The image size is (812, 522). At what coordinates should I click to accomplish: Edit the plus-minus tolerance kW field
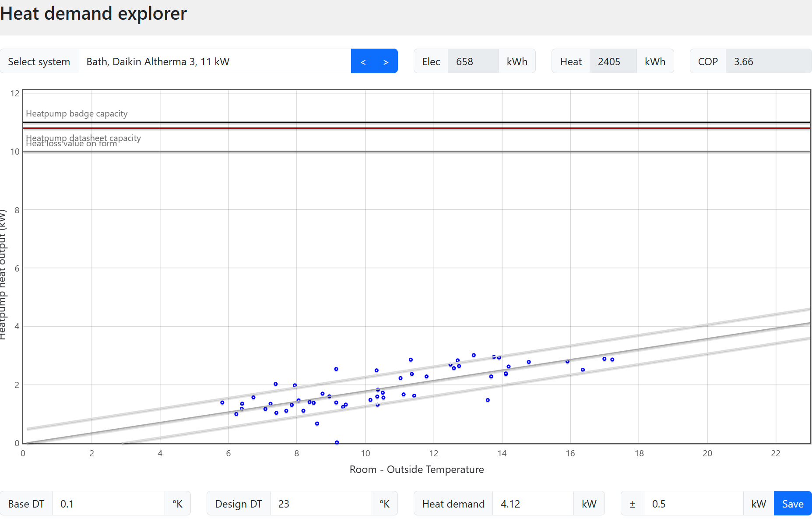coord(693,504)
